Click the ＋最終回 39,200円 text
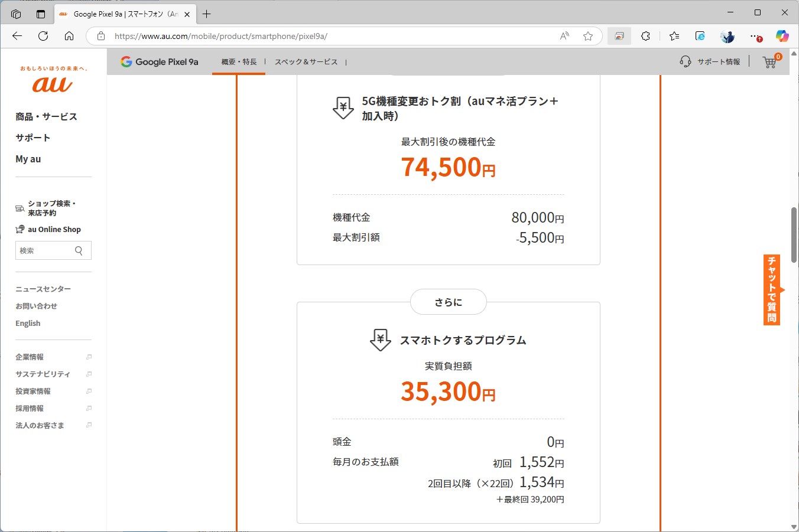The image size is (799, 532). pos(530,500)
